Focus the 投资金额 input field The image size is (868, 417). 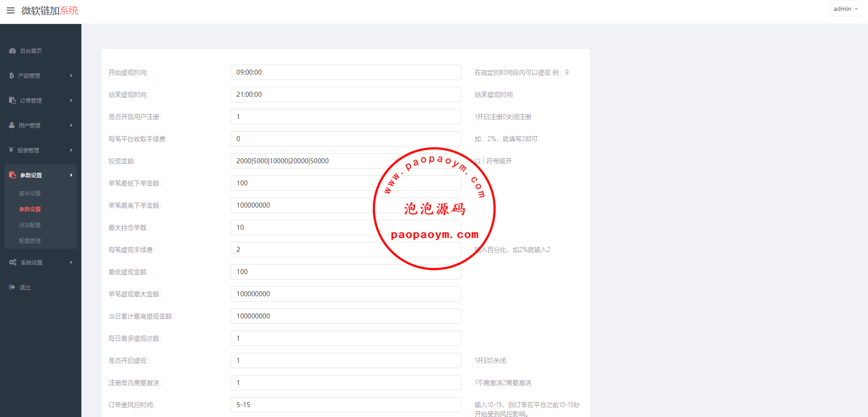point(307,161)
